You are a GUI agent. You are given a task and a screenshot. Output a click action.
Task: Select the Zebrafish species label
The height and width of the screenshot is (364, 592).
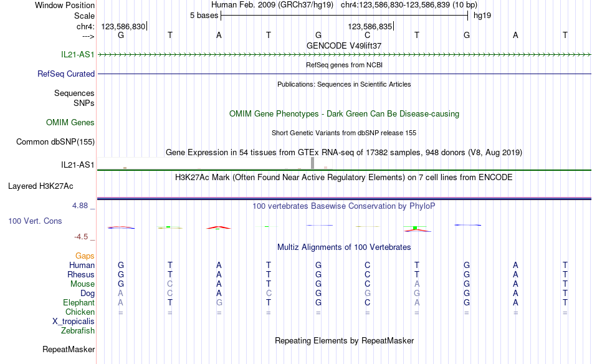click(78, 331)
